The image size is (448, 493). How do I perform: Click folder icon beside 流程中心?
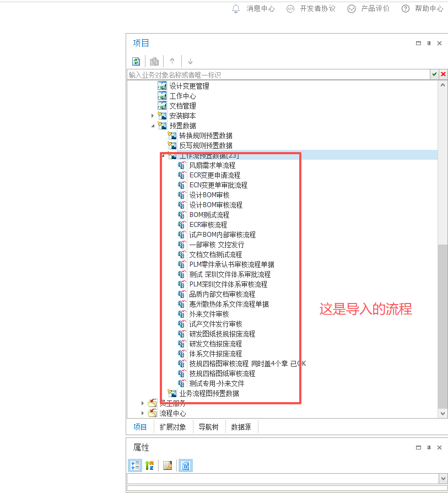coord(152,413)
